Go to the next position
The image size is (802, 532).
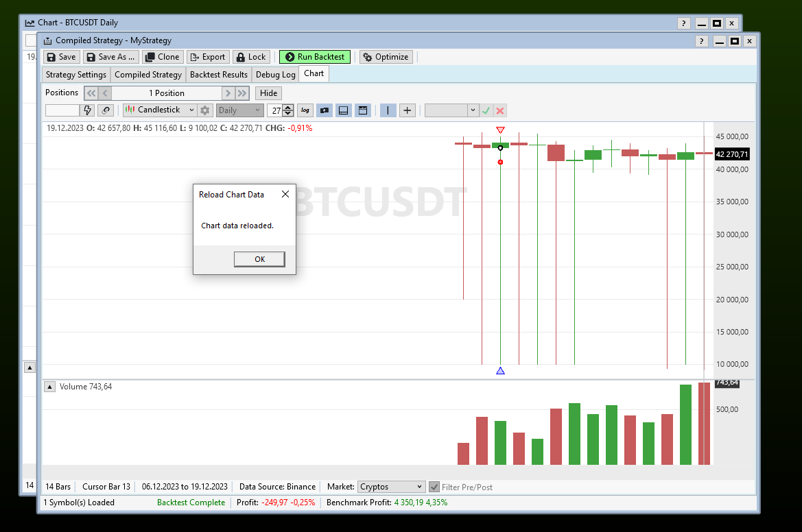click(x=228, y=93)
